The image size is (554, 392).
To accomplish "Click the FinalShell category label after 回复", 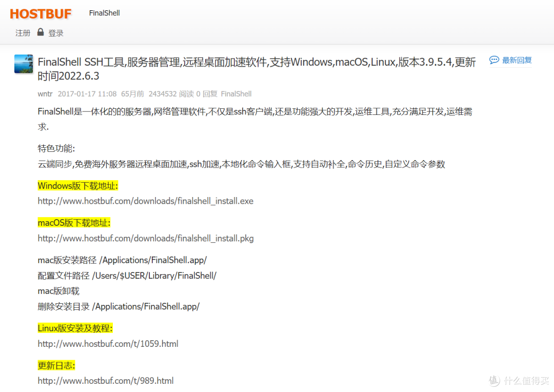I will (x=236, y=94).
